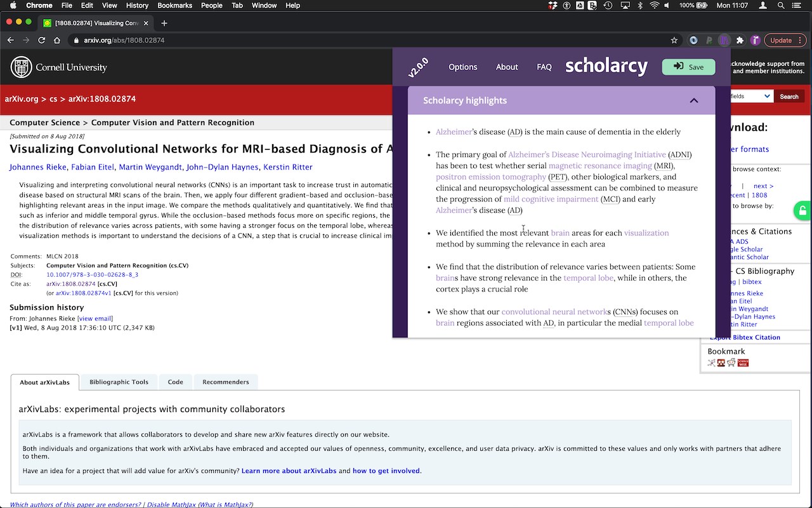Select the About arXivLabs tab
This screenshot has height=508, width=812.
tap(44, 382)
